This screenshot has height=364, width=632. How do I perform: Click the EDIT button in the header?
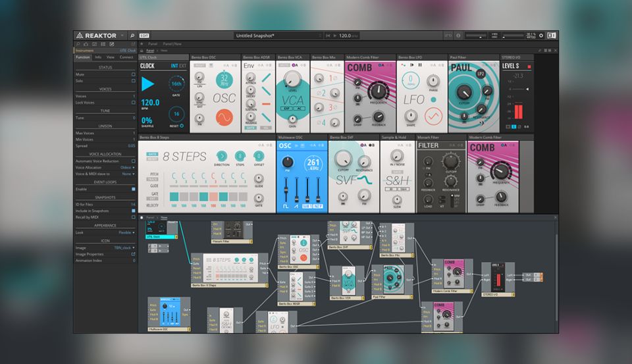[144, 36]
